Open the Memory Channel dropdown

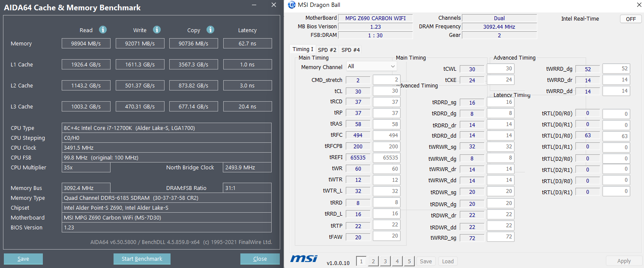[x=371, y=66]
